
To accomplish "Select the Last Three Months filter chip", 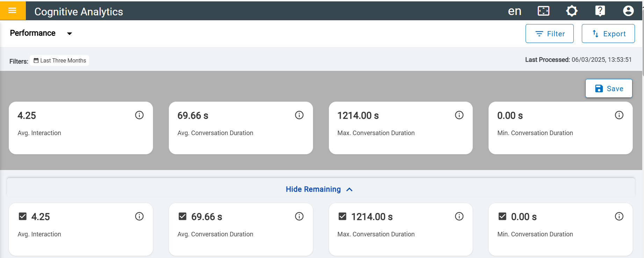I will [59, 60].
